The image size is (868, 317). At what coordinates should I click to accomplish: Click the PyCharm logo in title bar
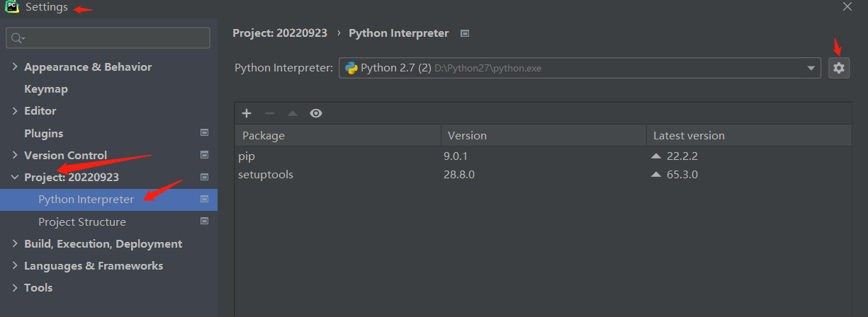[12, 7]
